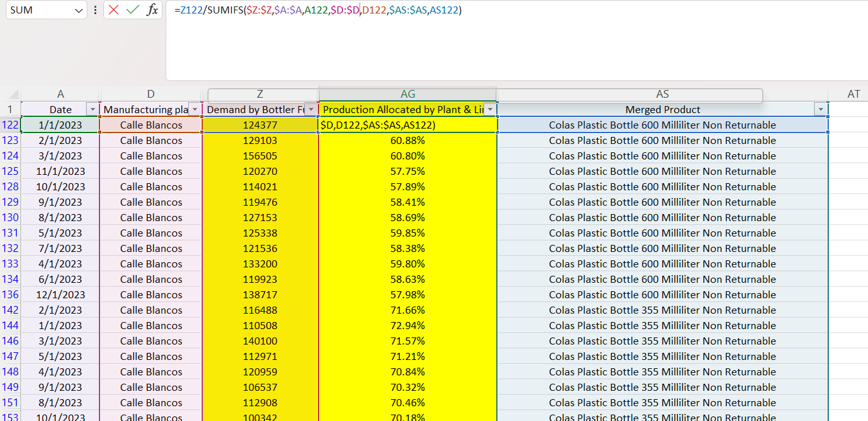Click percentage cell 72.94%

[x=408, y=326]
